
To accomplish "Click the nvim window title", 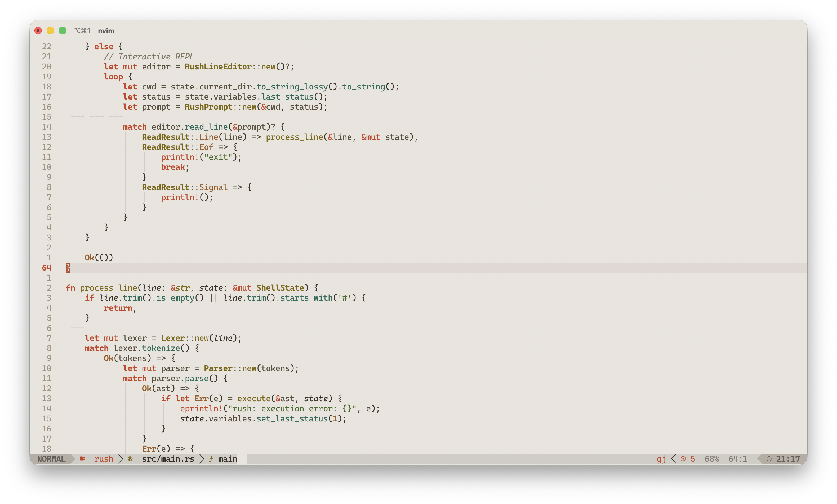I will point(106,31).
